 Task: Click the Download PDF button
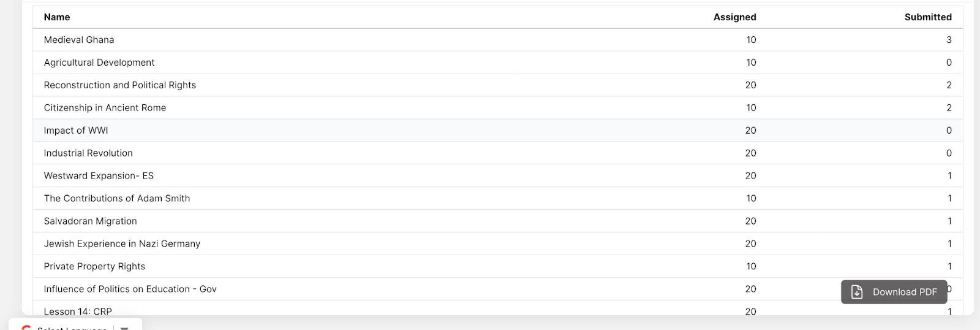tap(894, 292)
